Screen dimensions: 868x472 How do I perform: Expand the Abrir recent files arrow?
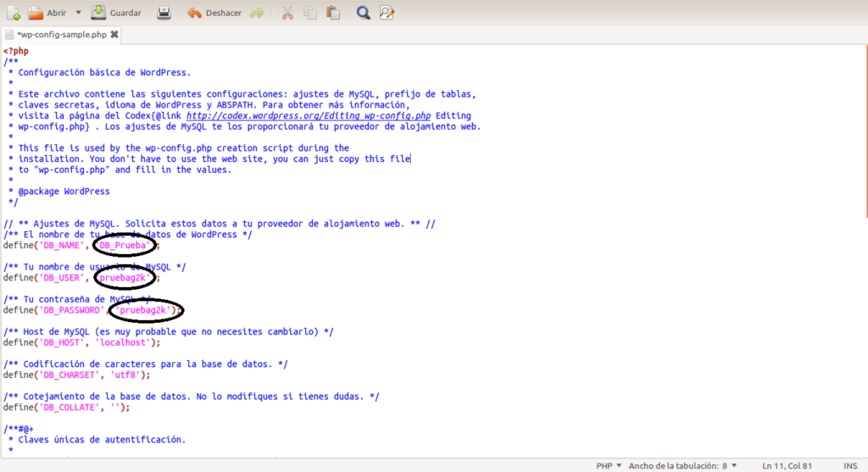point(78,12)
